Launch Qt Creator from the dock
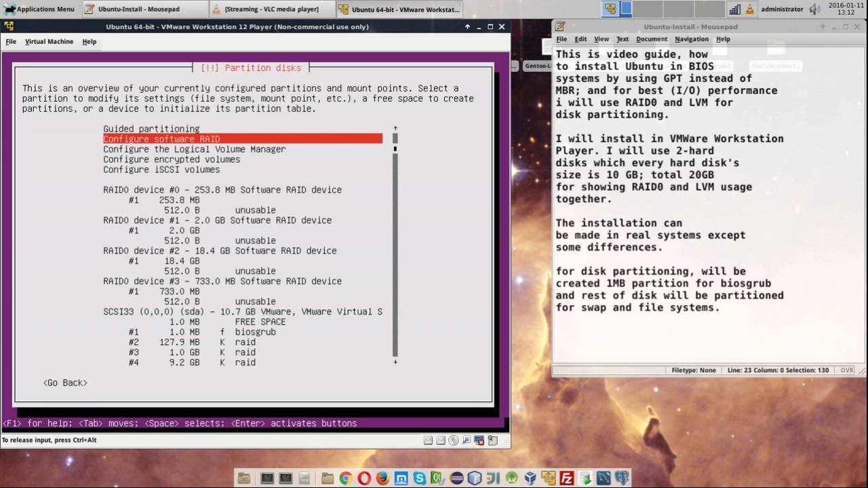Screen dimensions: 868x488 click(437, 478)
